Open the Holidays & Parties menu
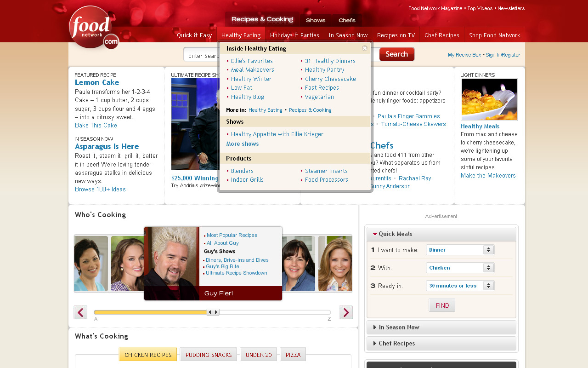The width and height of the screenshot is (588, 368). pyautogui.click(x=294, y=35)
